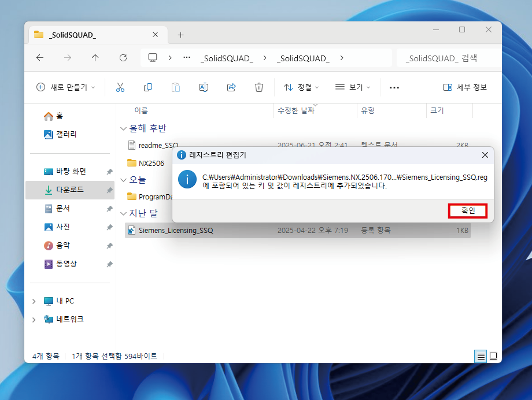
Task: Collapse the 올해 후반 group
Action: point(124,128)
